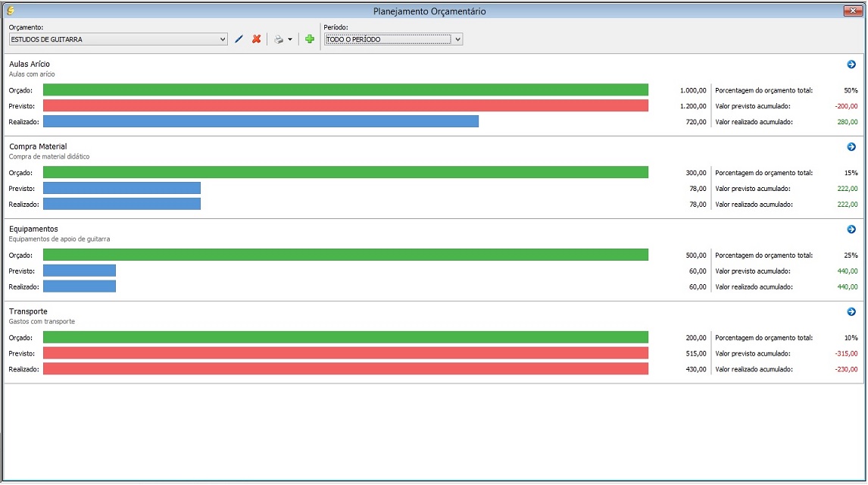This screenshot has width=868, height=485.
Task: Click the app logo in title bar
Action: click(x=10, y=11)
